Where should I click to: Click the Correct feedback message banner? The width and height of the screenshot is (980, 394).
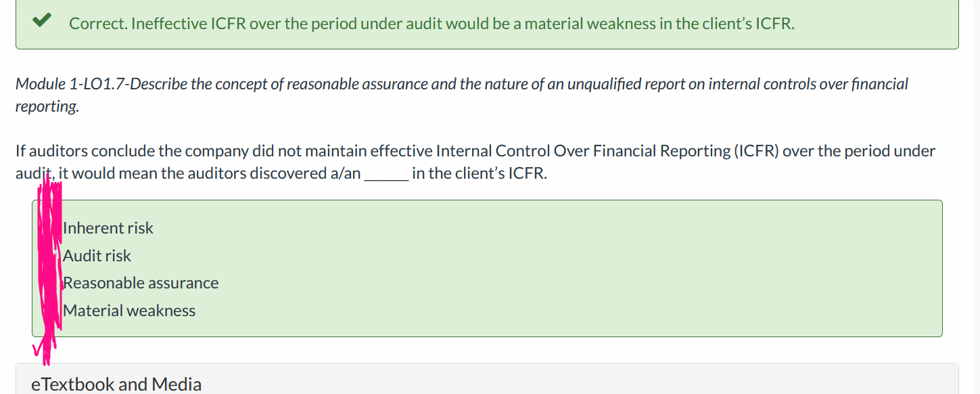(x=487, y=24)
